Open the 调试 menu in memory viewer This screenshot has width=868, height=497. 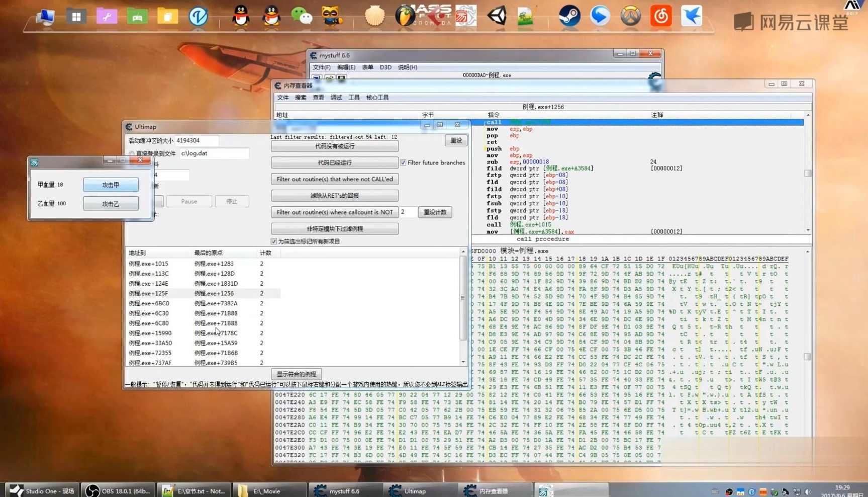click(336, 98)
